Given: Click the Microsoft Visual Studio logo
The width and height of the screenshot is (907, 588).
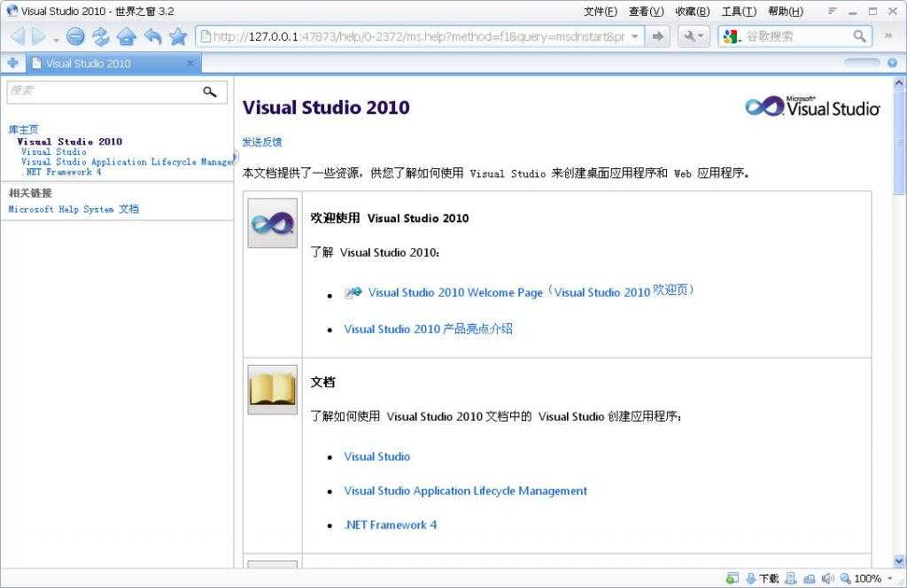Looking at the screenshot, I should tap(812, 106).
